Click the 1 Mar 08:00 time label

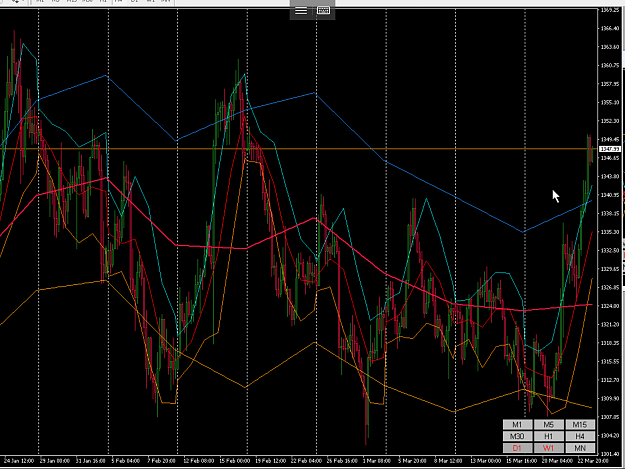377,461
